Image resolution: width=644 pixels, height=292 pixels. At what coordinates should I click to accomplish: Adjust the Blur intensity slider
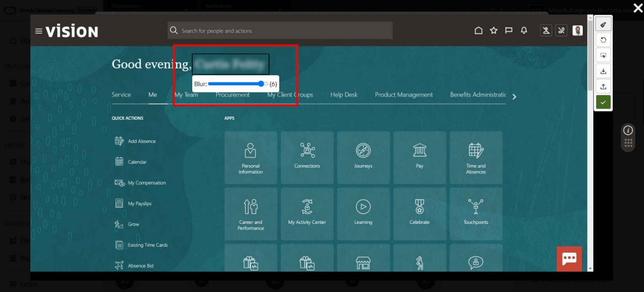pos(238,84)
